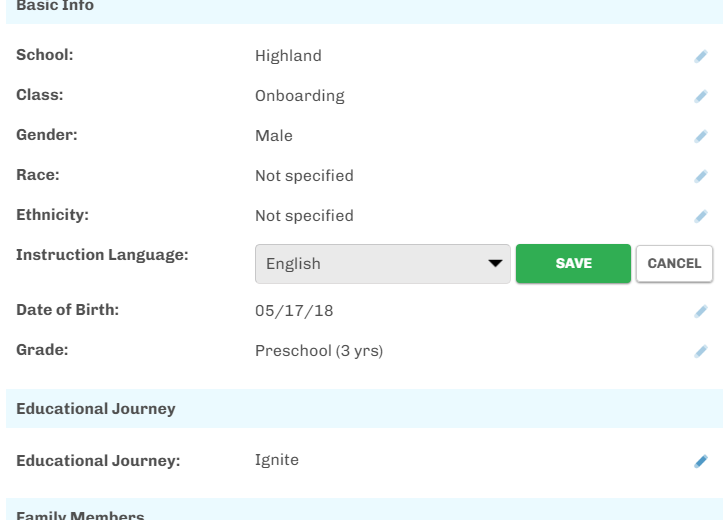Click the dropdown arrow beside English
723x520 pixels.
coord(494,264)
